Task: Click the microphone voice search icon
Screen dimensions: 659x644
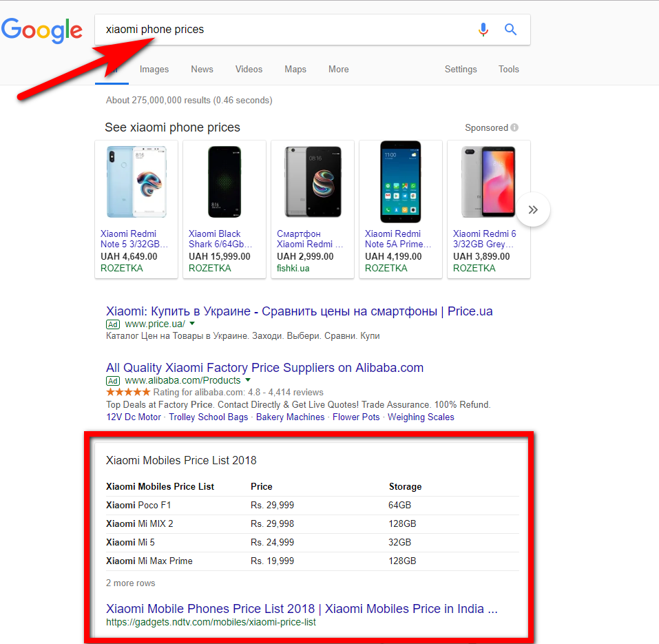Action: coord(483,30)
